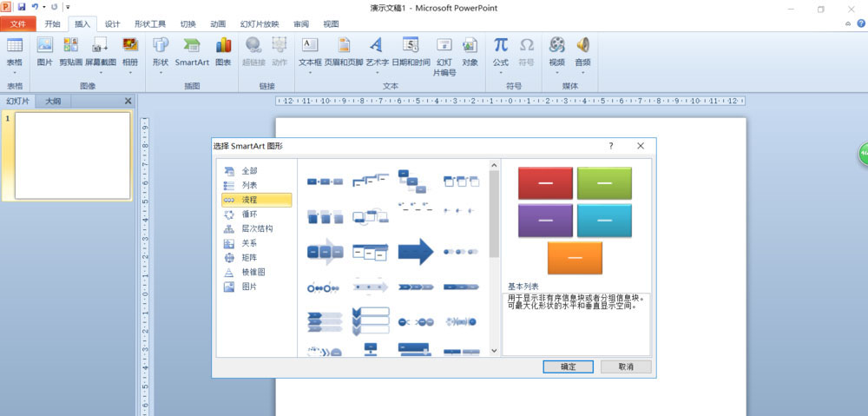Click the Undo icon in quick access toolbar
This screenshot has width=868, height=416.
point(35,7)
